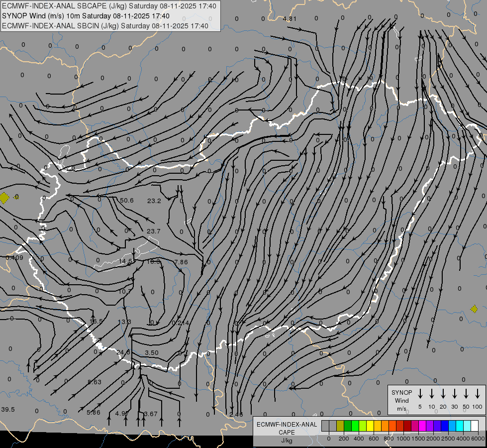Click the 7.86 CAPE value on map

click(x=181, y=262)
